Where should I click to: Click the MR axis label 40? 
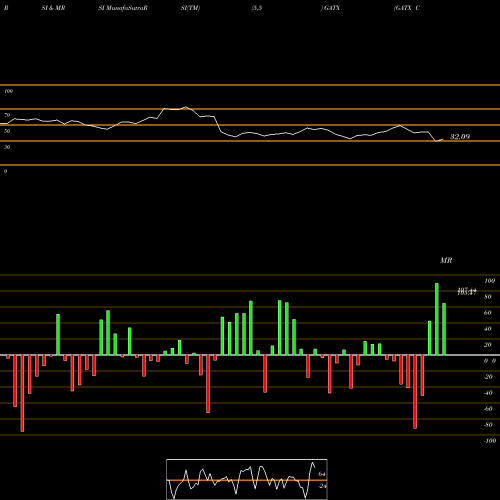point(487,329)
